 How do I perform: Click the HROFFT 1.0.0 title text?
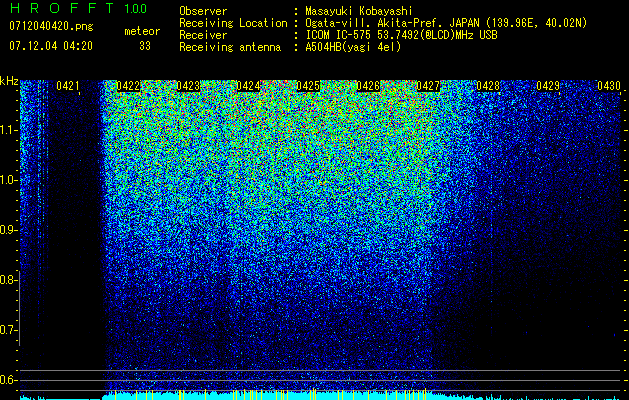tap(79, 8)
